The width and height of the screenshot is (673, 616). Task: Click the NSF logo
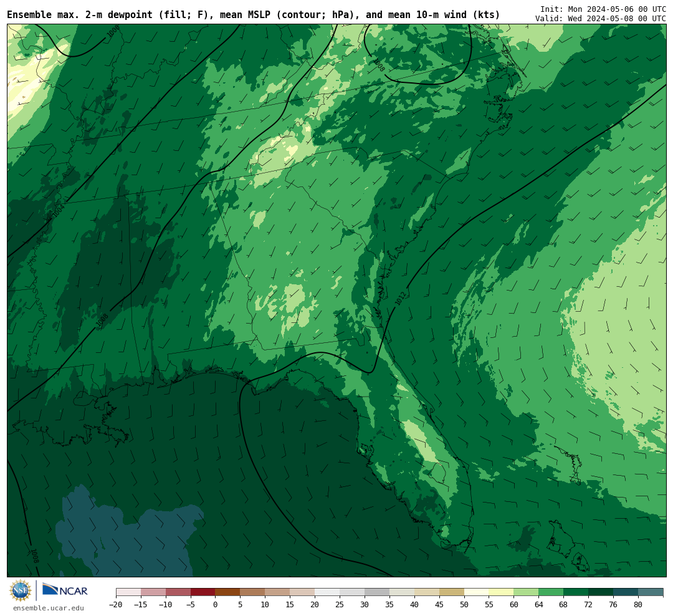coord(21,590)
